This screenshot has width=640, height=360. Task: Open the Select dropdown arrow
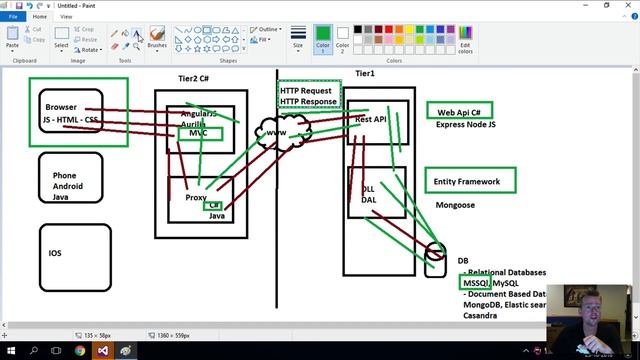62,51
